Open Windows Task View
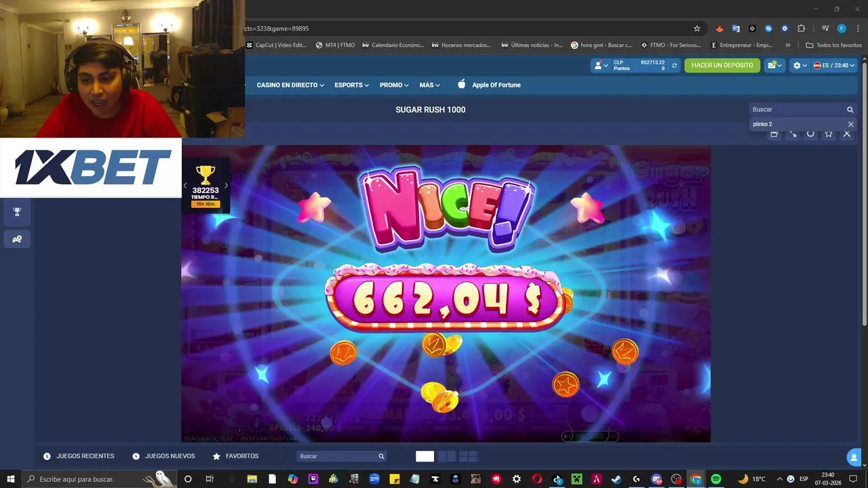 pos(209,479)
